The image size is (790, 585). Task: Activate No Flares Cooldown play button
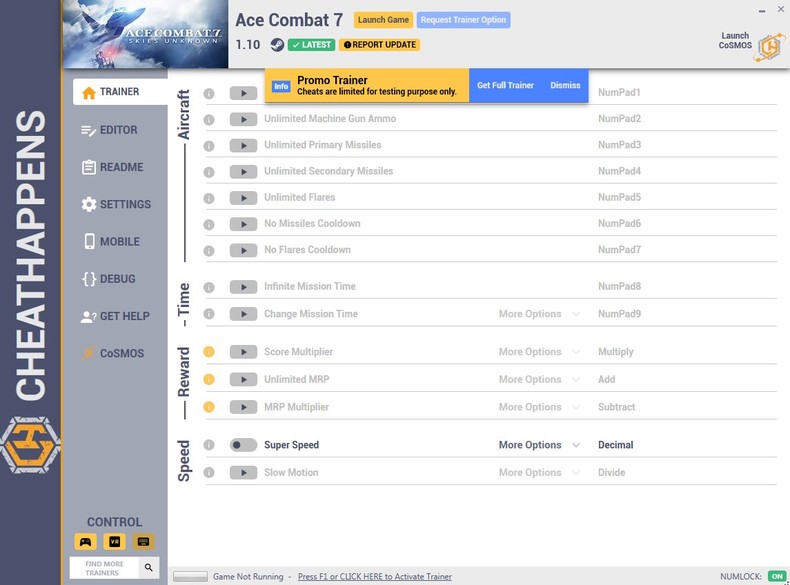(x=243, y=250)
